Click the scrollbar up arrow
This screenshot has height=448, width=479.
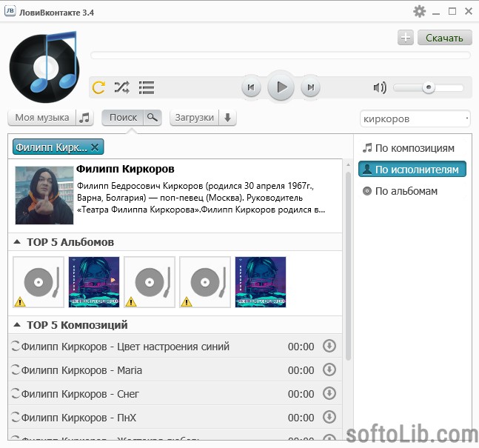coord(348,165)
